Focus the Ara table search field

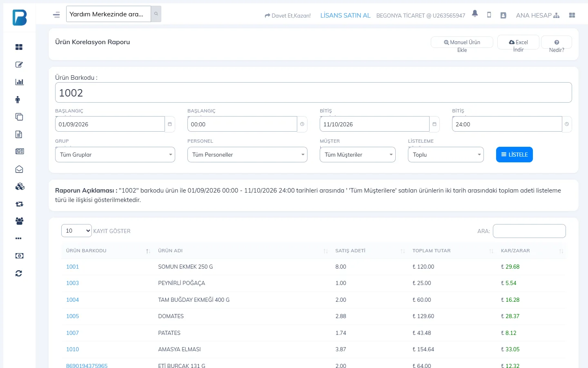529,231
